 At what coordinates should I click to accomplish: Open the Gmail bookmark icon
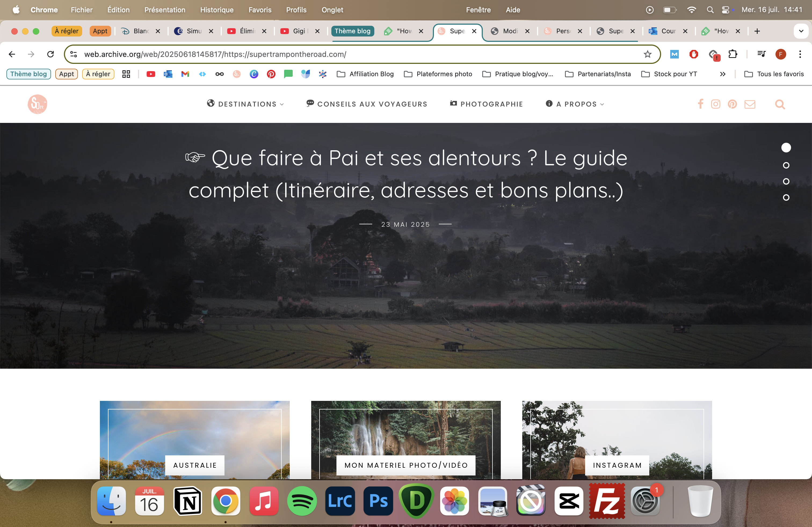pyautogui.click(x=185, y=74)
